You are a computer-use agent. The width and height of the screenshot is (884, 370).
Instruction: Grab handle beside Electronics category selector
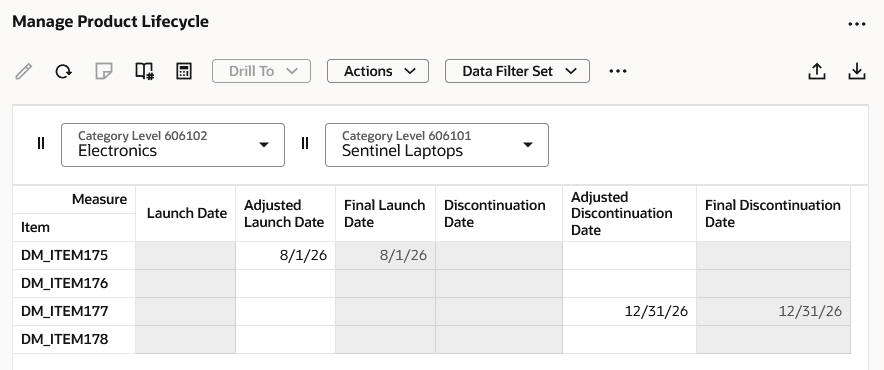coord(41,143)
